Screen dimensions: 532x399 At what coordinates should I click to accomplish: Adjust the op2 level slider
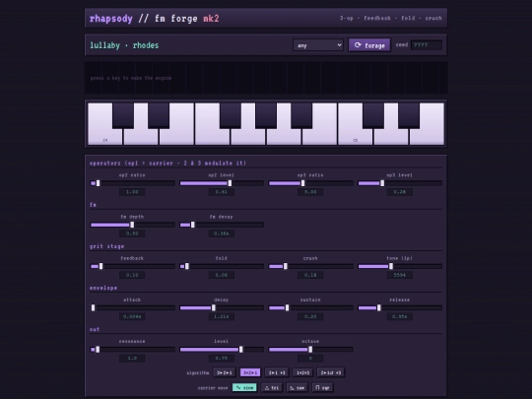coord(222,183)
